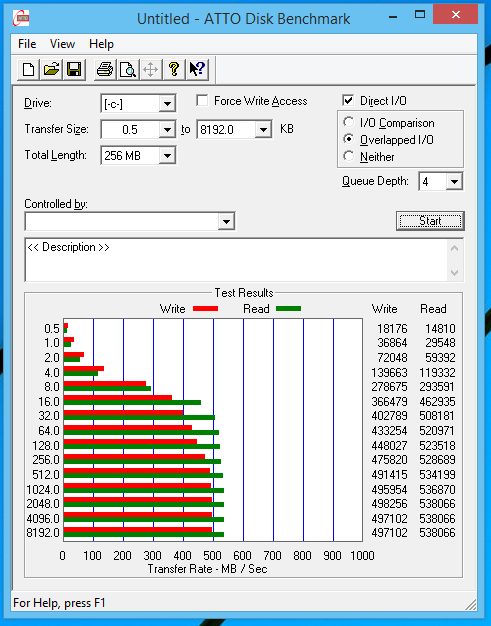
Task: Maximize the ATTO Disk Benchmark window
Action: point(420,15)
